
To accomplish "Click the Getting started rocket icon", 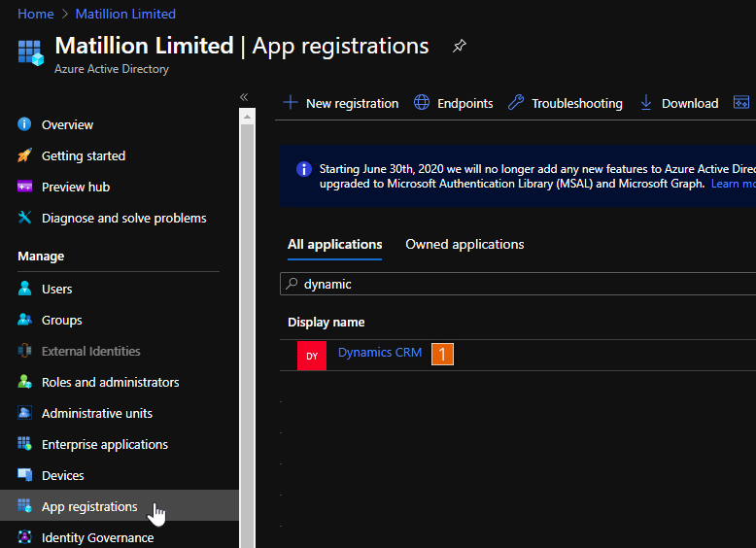I will (24, 155).
